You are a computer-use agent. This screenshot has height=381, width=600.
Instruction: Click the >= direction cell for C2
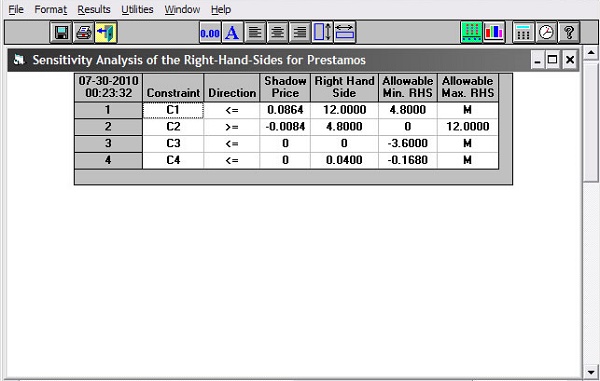tap(232, 127)
